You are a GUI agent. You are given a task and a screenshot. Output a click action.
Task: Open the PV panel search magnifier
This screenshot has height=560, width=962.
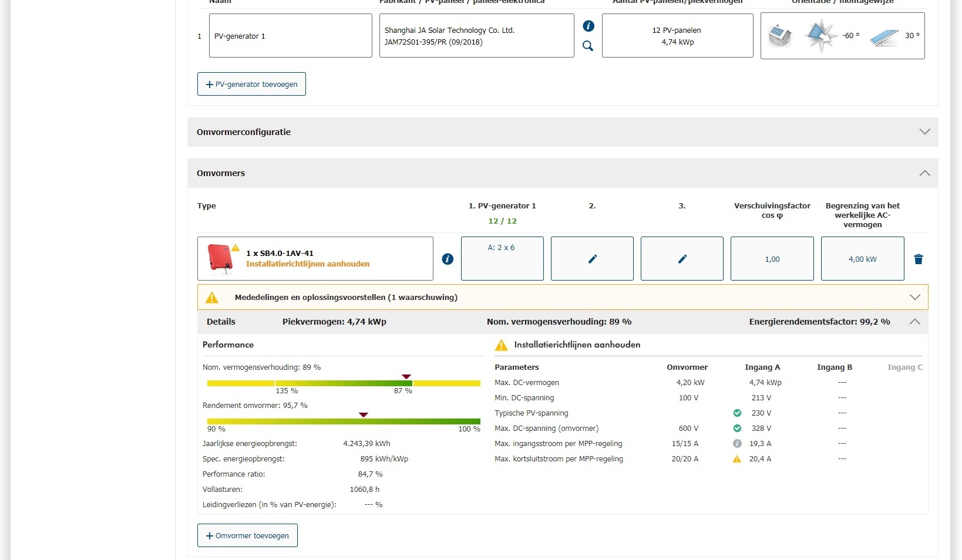(x=588, y=46)
